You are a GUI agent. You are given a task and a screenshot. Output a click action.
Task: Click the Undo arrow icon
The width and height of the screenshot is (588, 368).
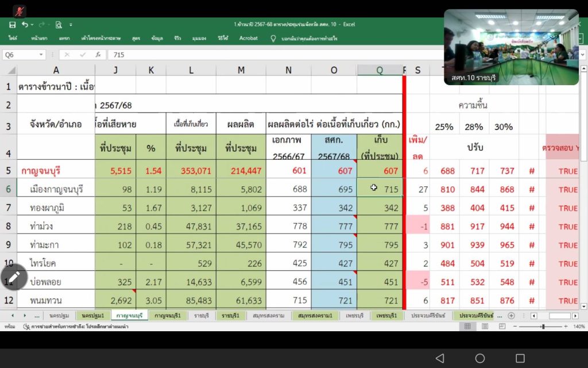coord(25,25)
